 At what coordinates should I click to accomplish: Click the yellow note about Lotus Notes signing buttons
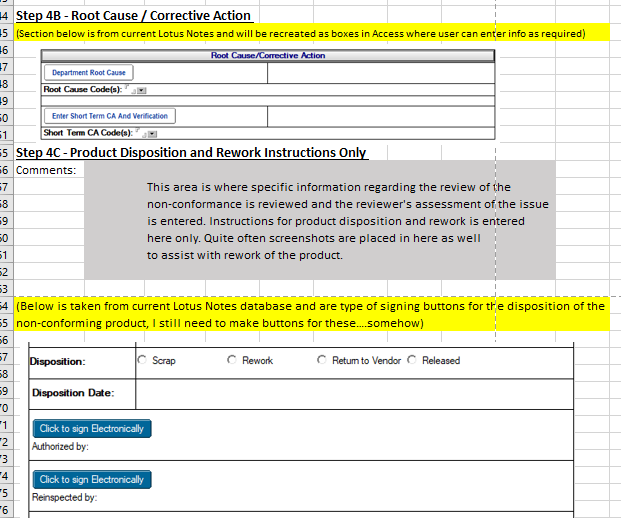311,314
